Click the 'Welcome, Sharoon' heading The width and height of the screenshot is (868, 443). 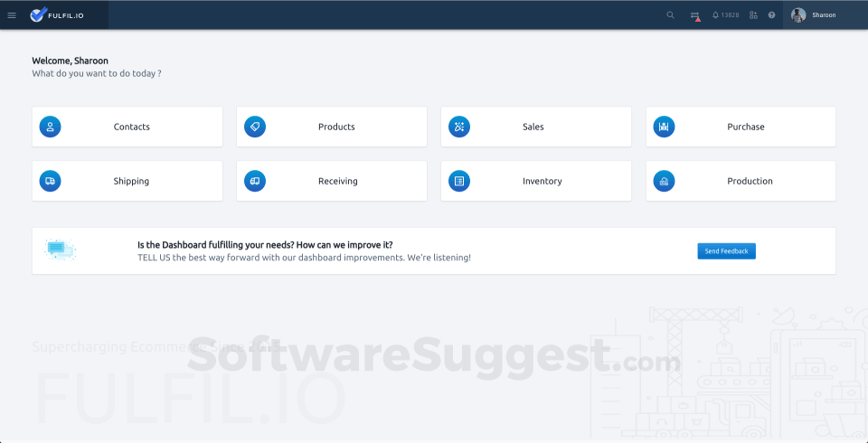click(70, 61)
